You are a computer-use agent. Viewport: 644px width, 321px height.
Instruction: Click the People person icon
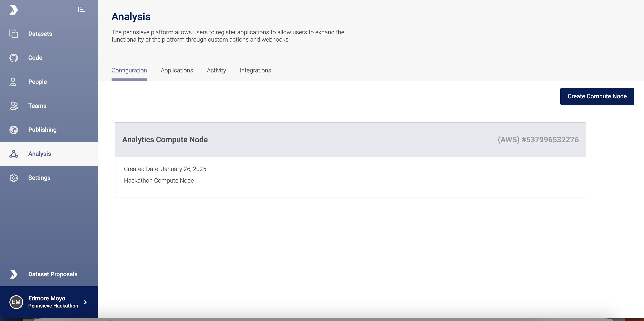tap(13, 82)
